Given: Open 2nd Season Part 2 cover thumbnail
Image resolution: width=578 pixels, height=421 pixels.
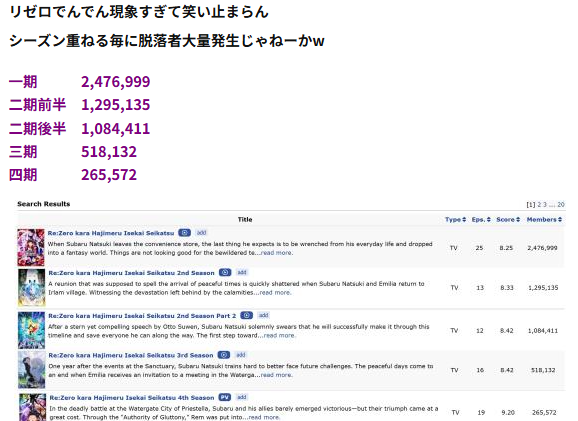Looking at the screenshot, I should tap(32, 330).
